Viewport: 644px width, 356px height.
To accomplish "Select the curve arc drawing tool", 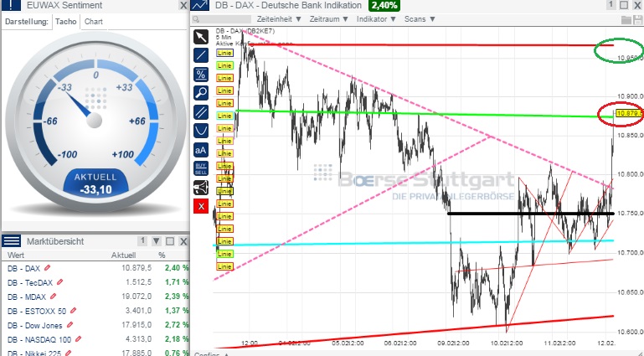I will pyautogui.click(x=201, y=131).
